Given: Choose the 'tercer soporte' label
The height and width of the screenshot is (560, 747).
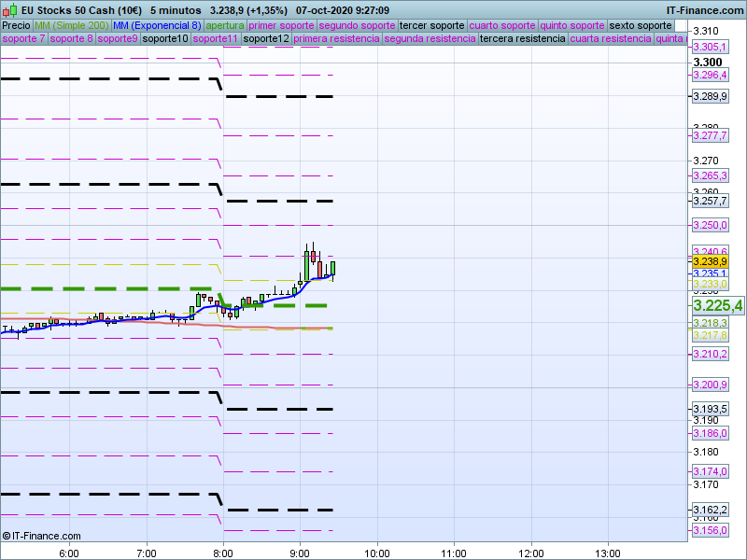Looking at the screenshot, I should 432,25.
